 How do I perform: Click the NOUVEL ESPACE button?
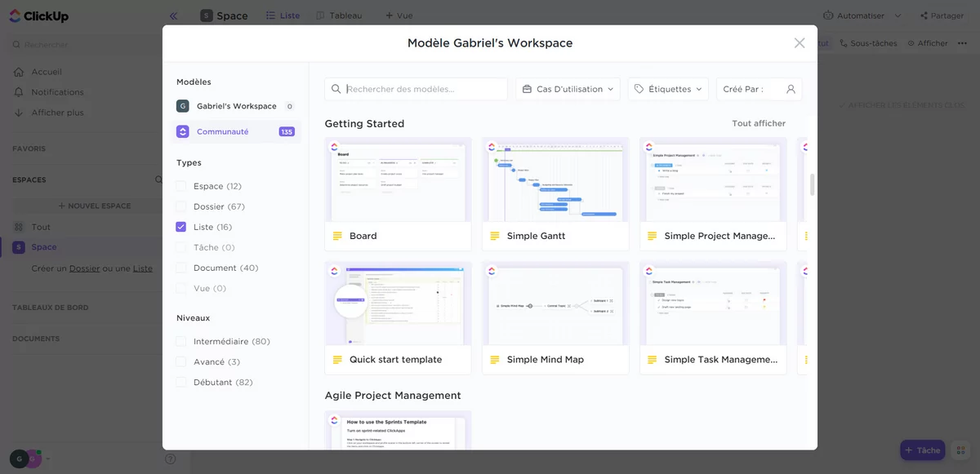[x=94, y=206]
